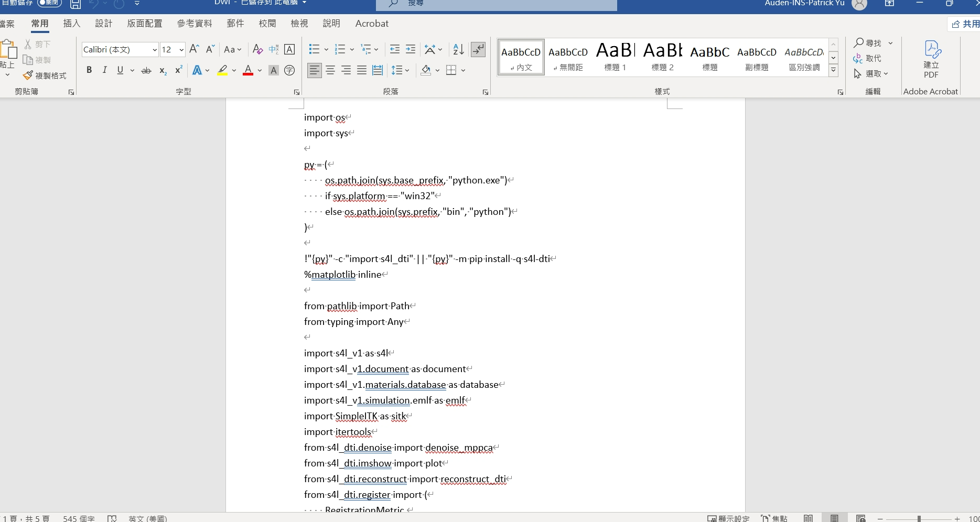Screen dimensions: 980x522
Task: Click the Bold formatting icon
Action: click(x=89, y=70)
